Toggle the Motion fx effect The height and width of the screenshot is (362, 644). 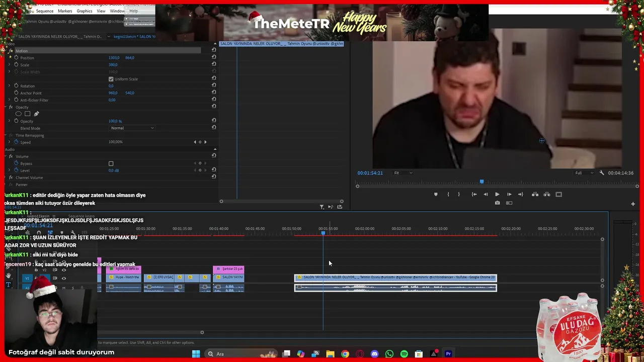click(x=11, y=51)
